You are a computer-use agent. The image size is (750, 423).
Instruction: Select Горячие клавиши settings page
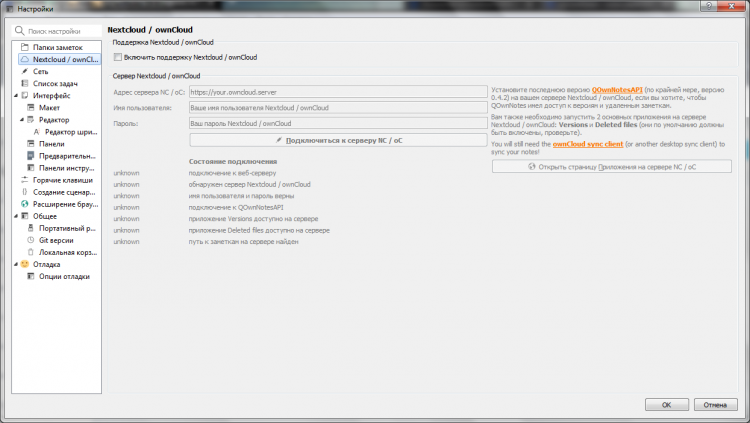click(63, 180)
